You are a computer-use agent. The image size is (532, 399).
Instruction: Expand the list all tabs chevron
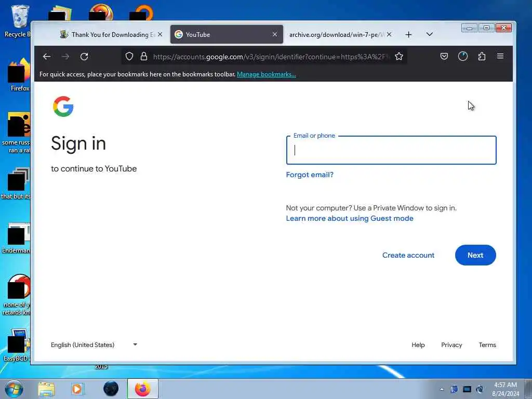tap(430, 34)
